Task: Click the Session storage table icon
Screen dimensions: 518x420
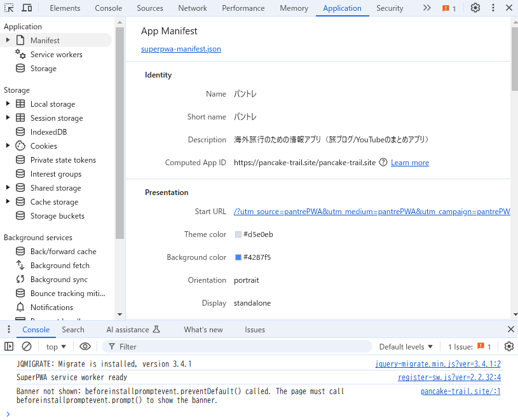Action: (x=20, y=118)
